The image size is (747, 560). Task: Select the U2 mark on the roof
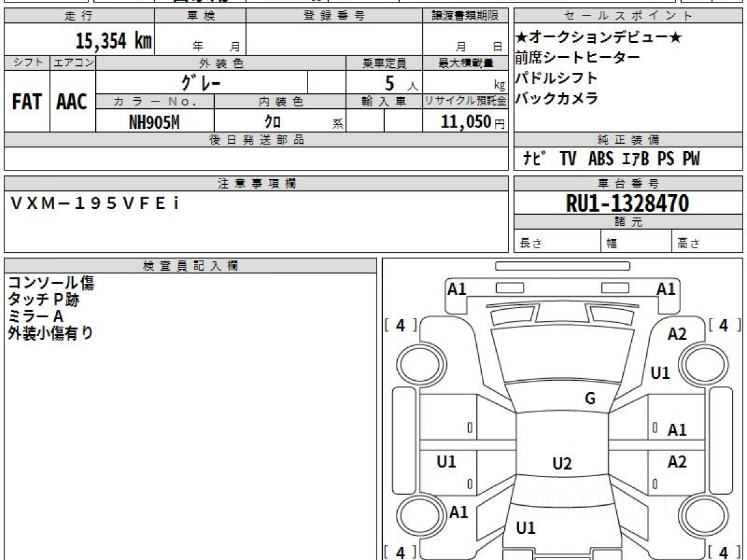pyautogui.click(x=562, y=464)
